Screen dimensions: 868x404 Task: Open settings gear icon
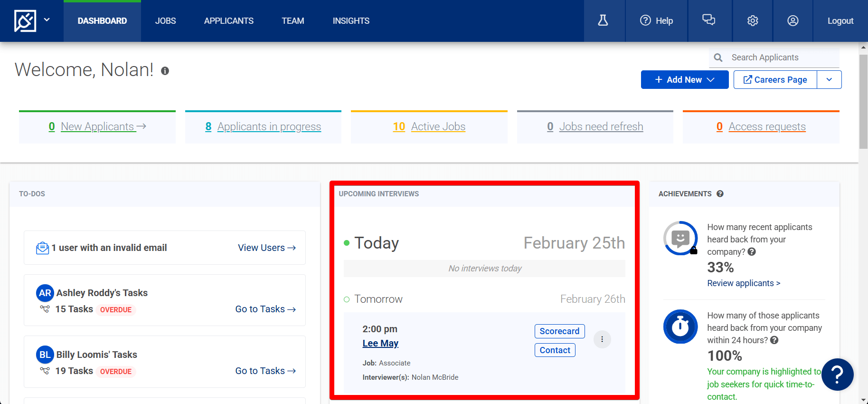753,20
